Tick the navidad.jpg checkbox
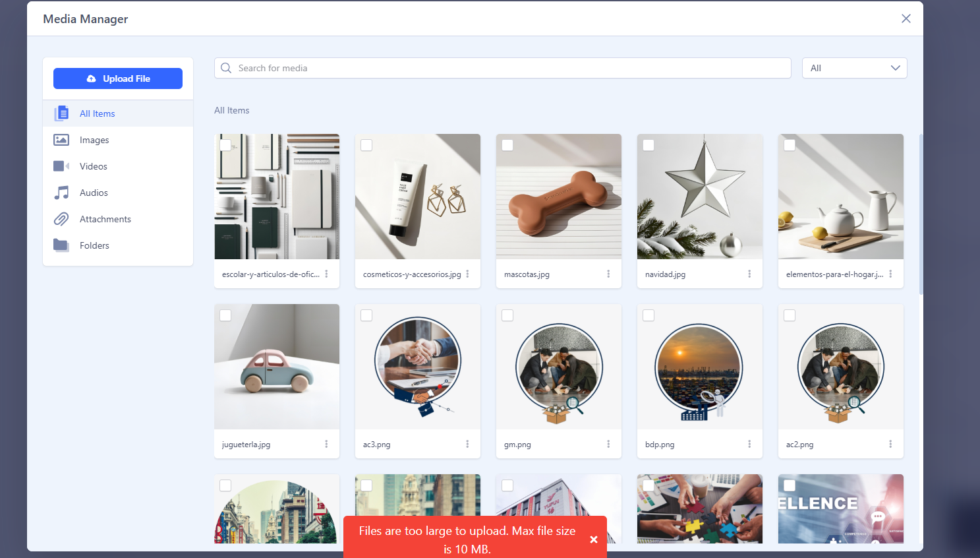The width and height of the screenshot is (980, 558). pos(649,145)
